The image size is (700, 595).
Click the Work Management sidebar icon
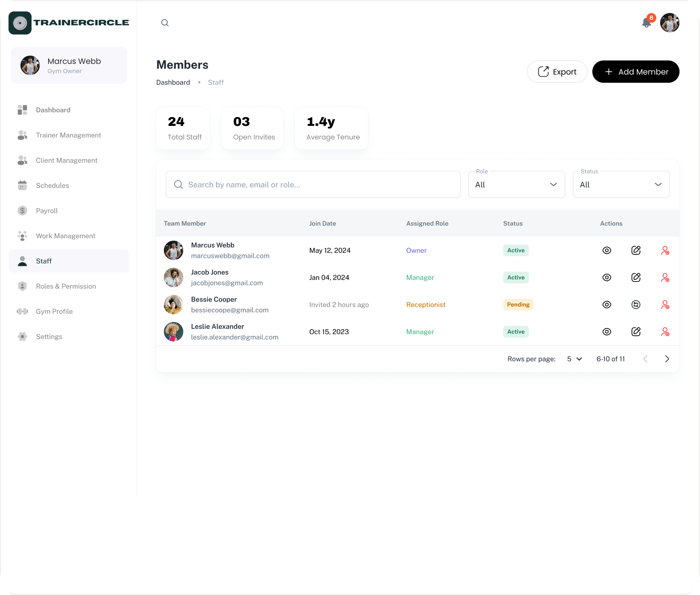pos(22,236)
